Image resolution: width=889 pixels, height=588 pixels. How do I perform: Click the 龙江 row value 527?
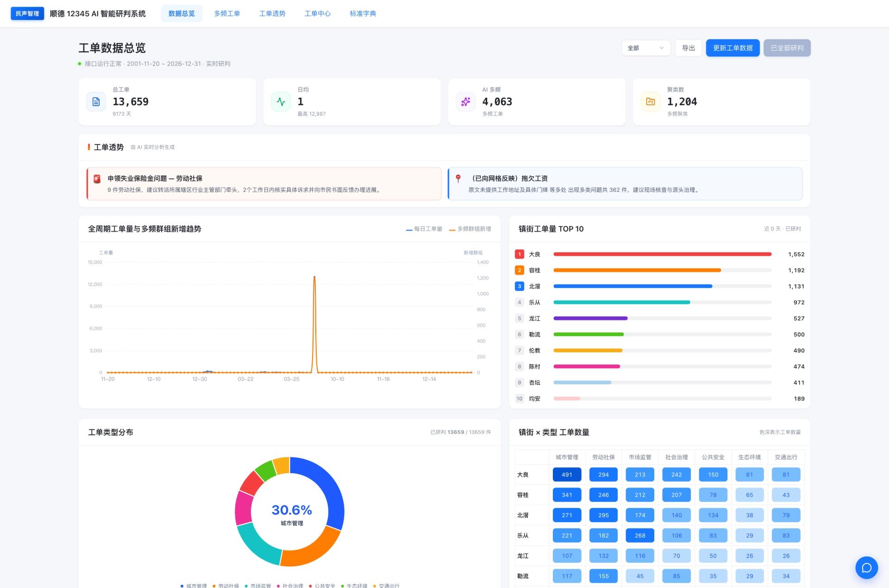(799, 319)
